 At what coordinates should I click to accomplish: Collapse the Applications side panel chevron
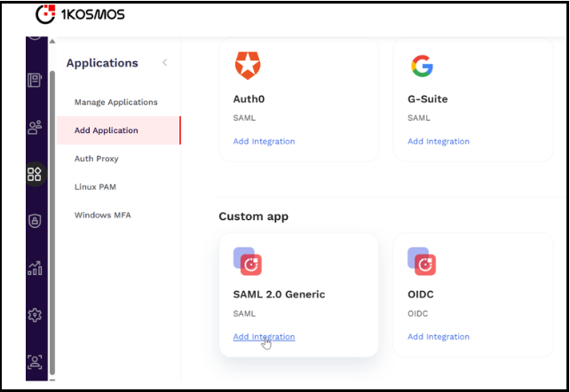[x=164, y=63]
